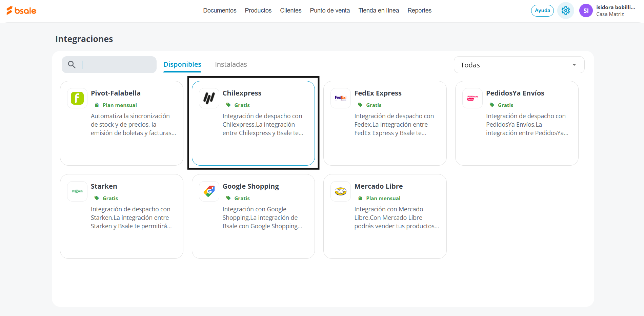Click the isidora bobilli... user name
Image resolution: width=644 pixels, height=316 pixels.
tap(616, 7)
